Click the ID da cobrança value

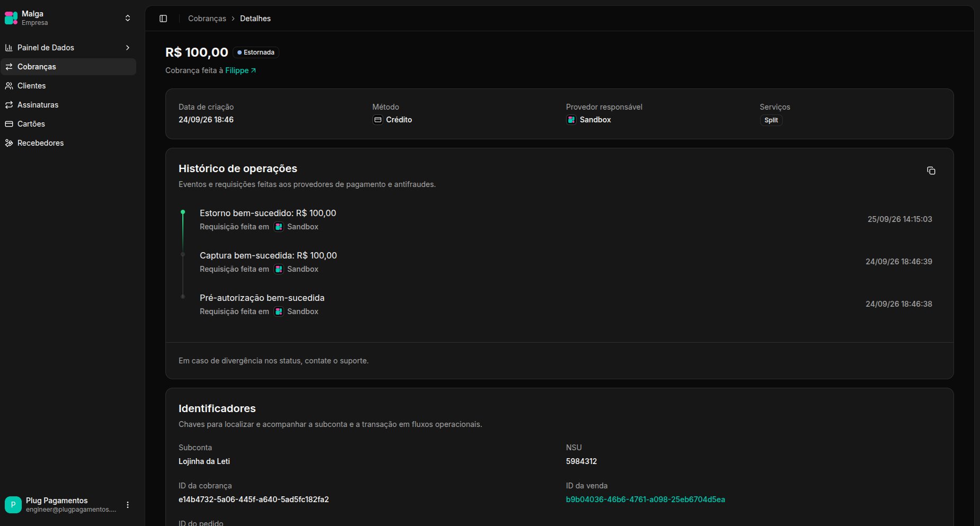(253, 500)
